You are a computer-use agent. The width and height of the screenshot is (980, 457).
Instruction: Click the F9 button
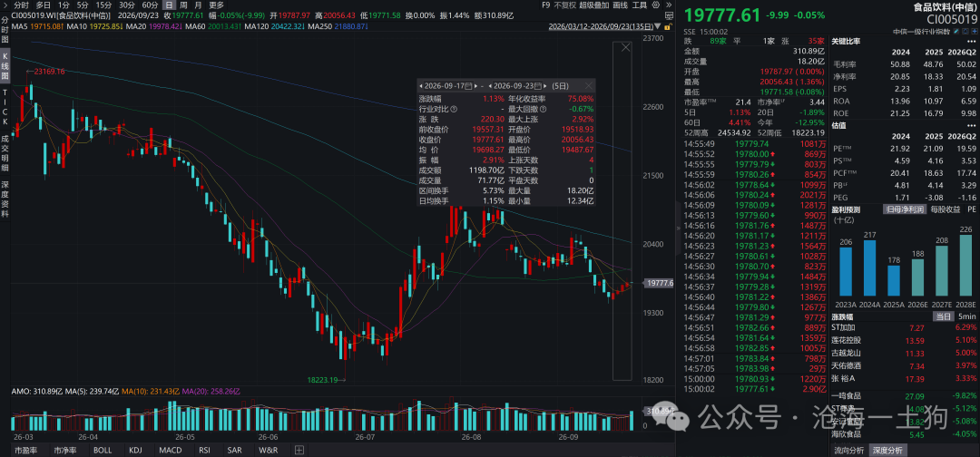click(x=545, y=5)
